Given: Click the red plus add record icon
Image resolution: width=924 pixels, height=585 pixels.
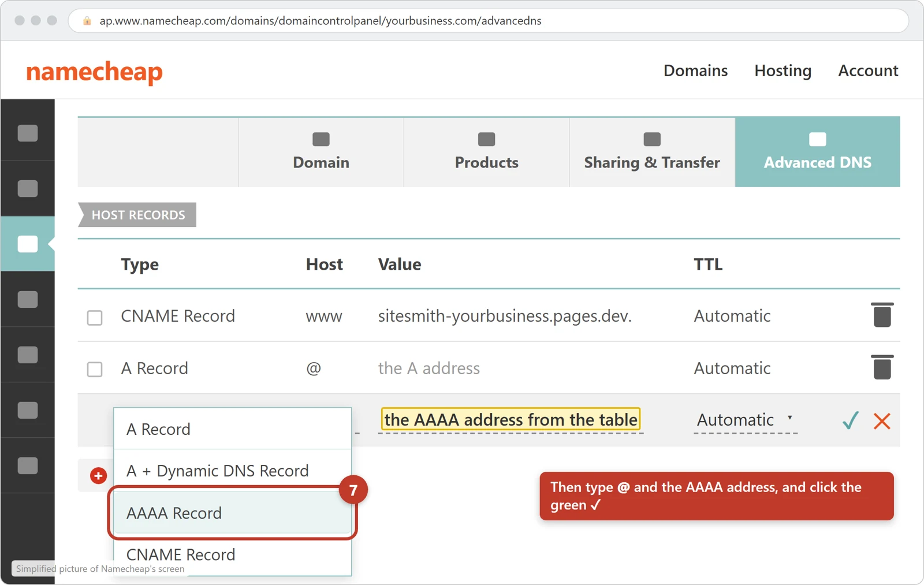Looking at the screenshot, I should point(98,475).
